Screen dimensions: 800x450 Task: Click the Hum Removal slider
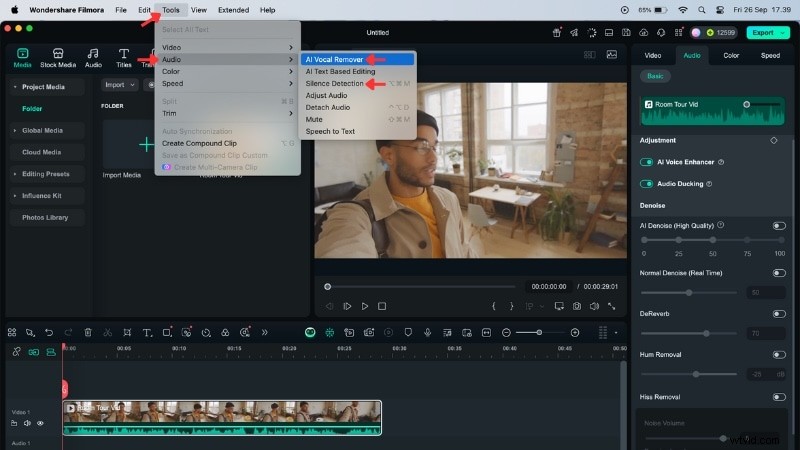(689, 374)
